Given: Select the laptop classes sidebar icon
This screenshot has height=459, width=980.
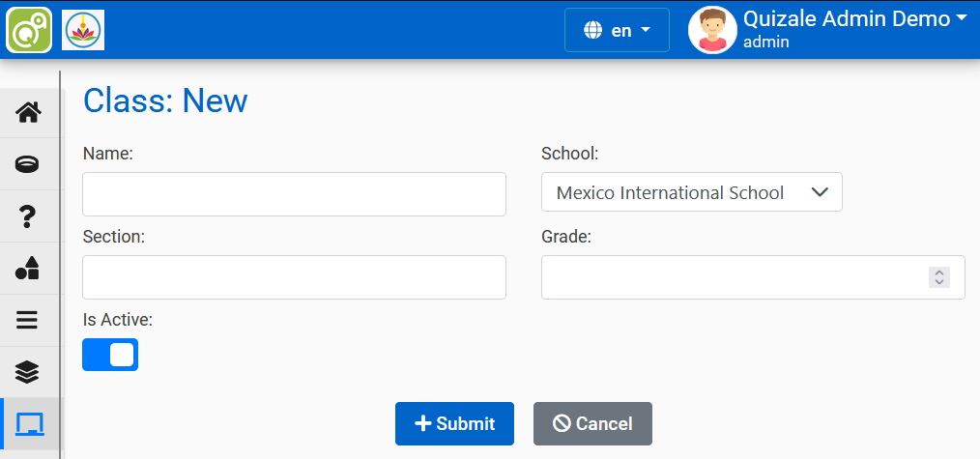Looking at the screenshot, I should coord(29,424).
